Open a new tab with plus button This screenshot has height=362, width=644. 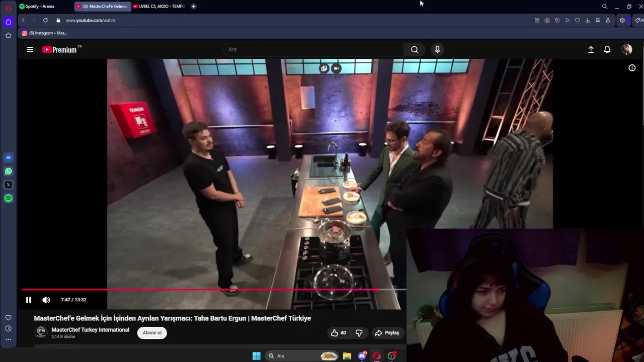coord(194,7)
